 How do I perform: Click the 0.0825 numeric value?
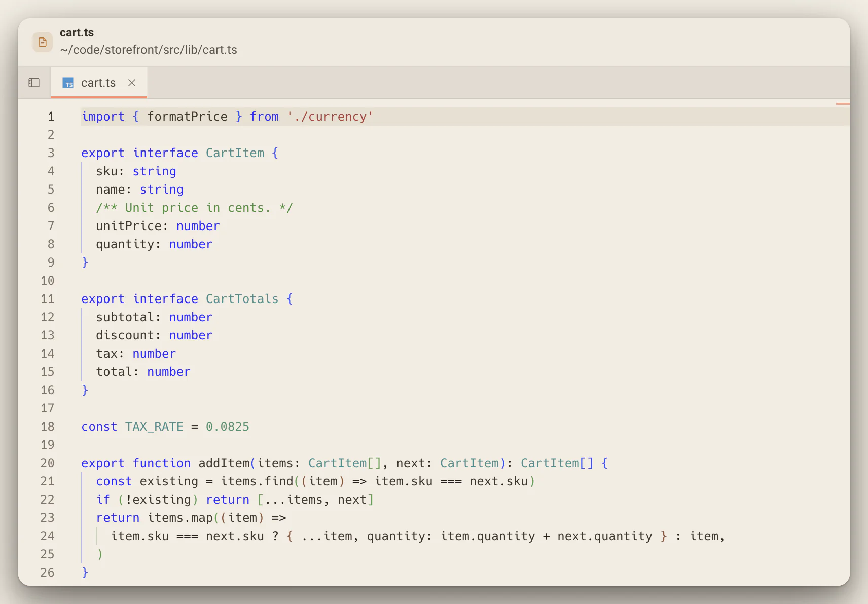(228, 427)
